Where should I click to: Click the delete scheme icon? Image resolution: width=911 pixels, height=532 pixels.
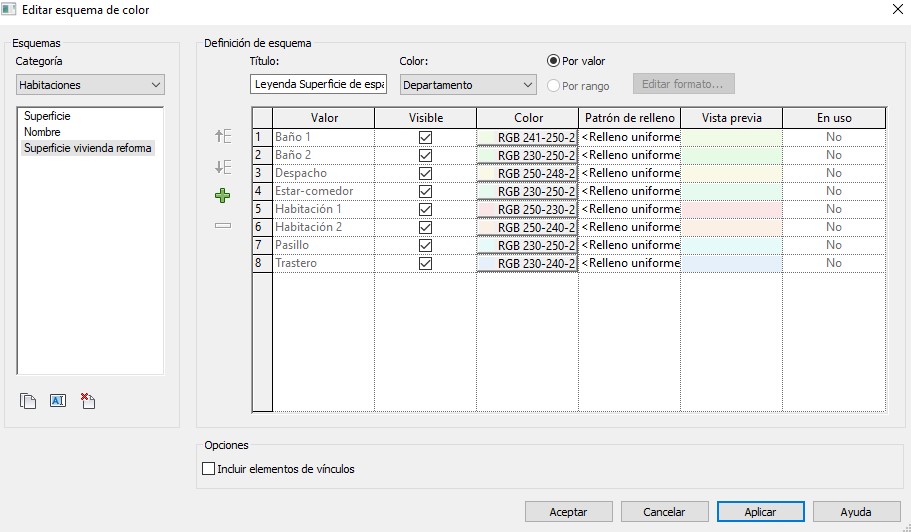87,401
